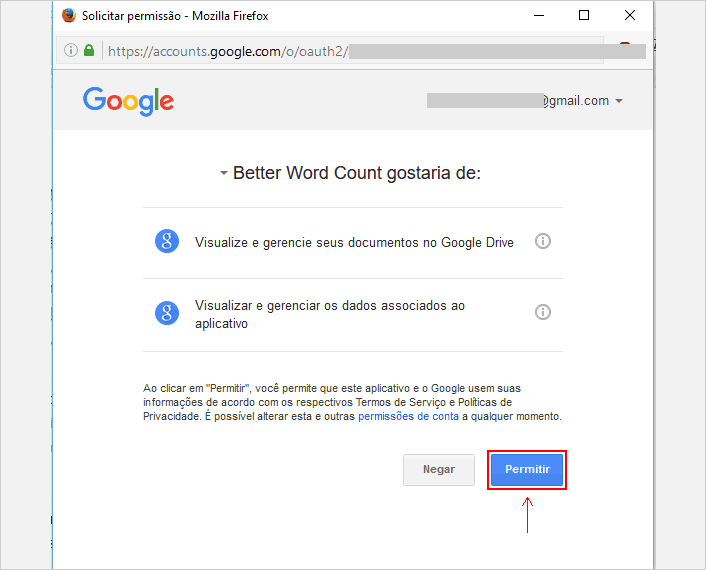Show info for app-associated data permission
This screenshot has height=570, width=706.
[x=543, y=312]
